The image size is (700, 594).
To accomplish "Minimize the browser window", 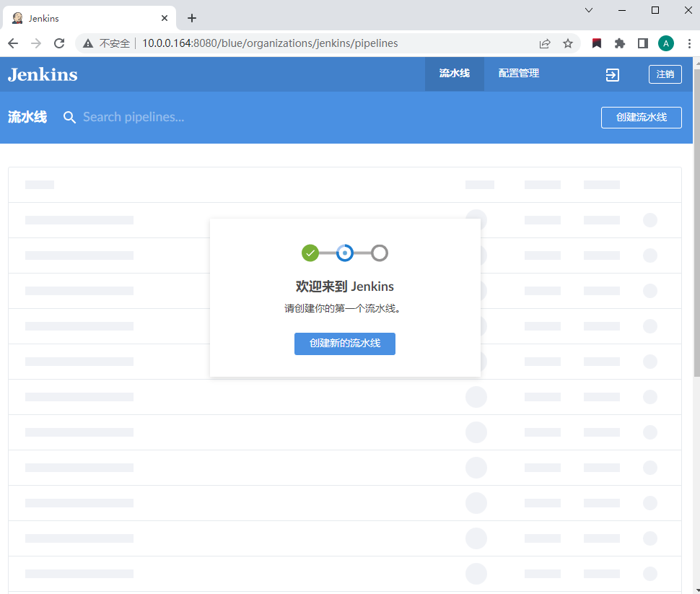I will 622,10.
